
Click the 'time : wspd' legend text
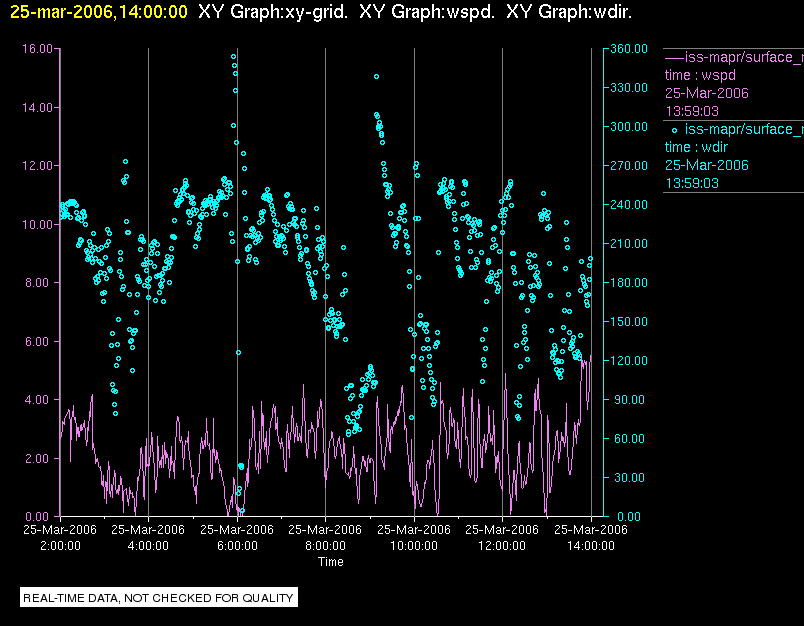700,75
